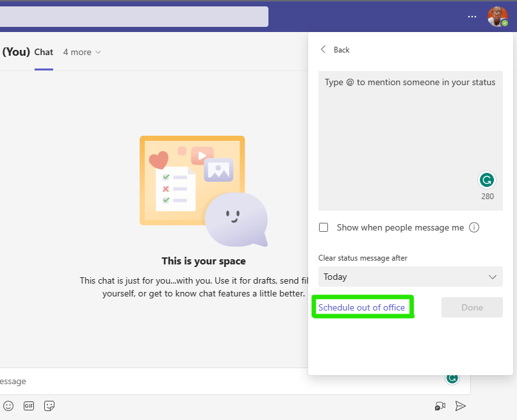Insert a GIF into the message
Viewport: 517px width, 420px height.
coord(28,405)
